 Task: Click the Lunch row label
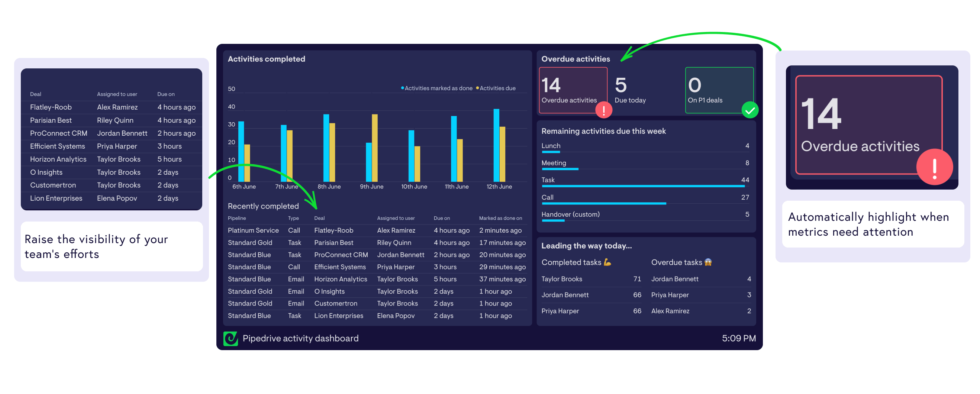[551, 146]
